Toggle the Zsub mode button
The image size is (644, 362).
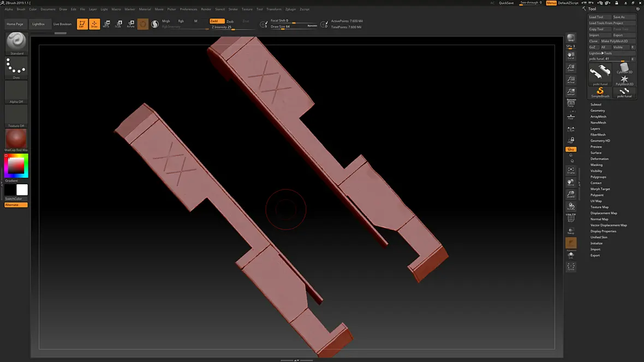230,21
